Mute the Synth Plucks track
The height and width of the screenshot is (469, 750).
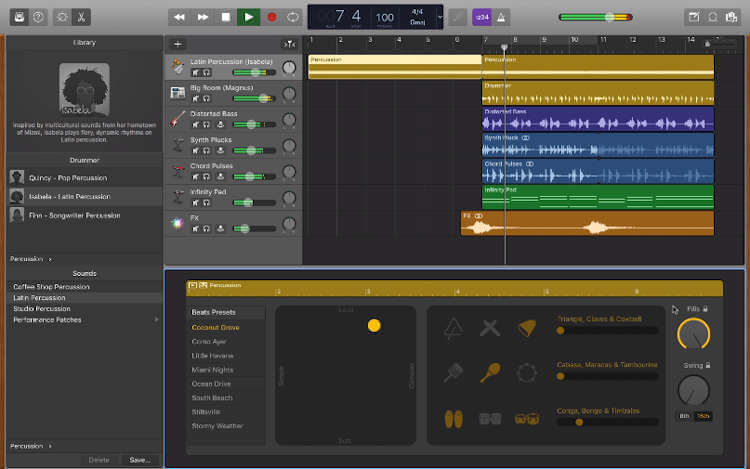tap(195, 151)
